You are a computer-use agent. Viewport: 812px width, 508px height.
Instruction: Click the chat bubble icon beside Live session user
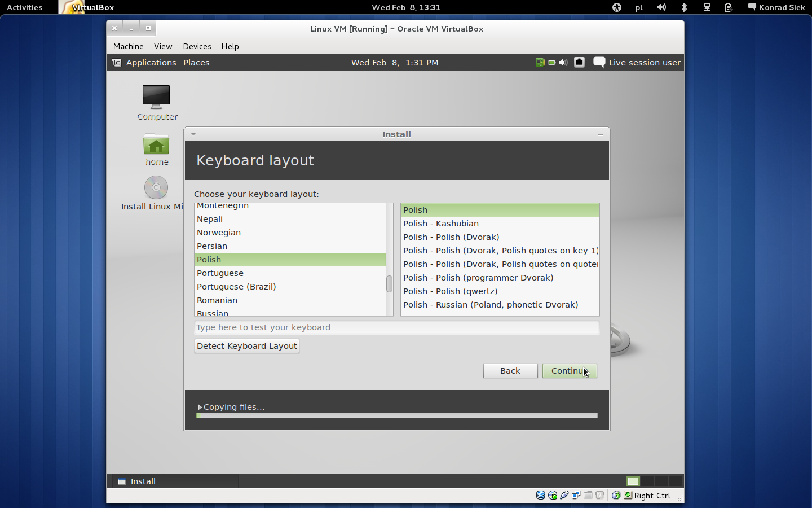599,63
